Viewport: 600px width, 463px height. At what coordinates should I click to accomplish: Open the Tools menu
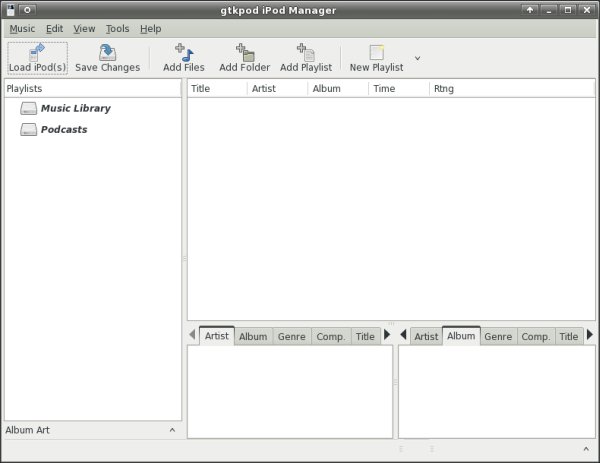point(117,29)
